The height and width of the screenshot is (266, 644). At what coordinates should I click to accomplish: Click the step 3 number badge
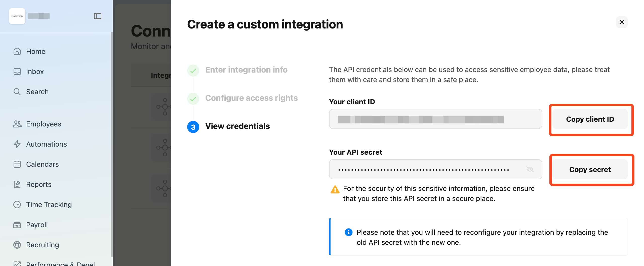click(x=193, y=127)
